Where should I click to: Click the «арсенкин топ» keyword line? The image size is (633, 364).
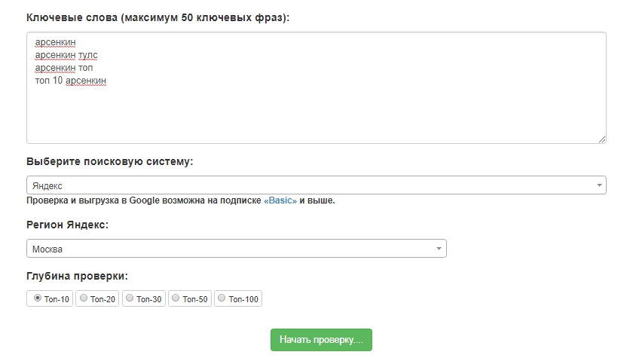[x=64, y=68]
